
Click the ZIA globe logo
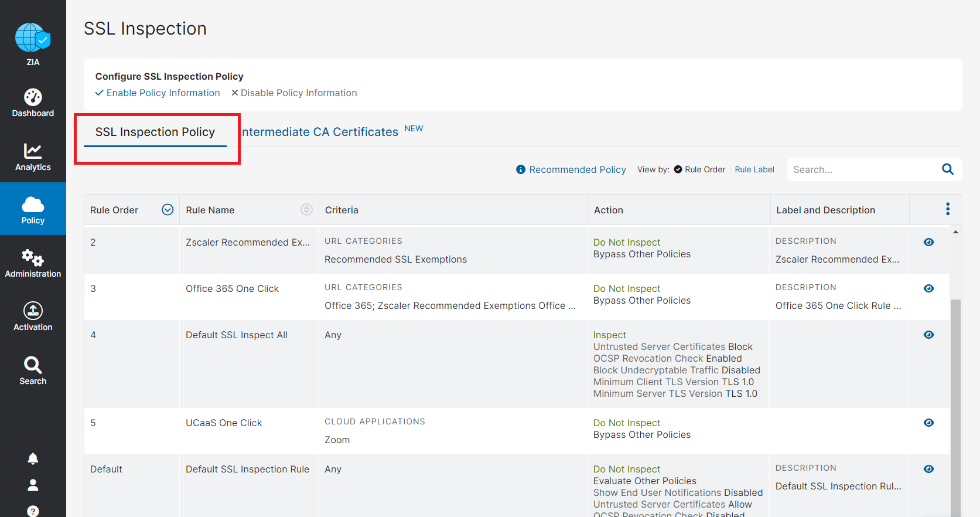click(x=33, y=38)
